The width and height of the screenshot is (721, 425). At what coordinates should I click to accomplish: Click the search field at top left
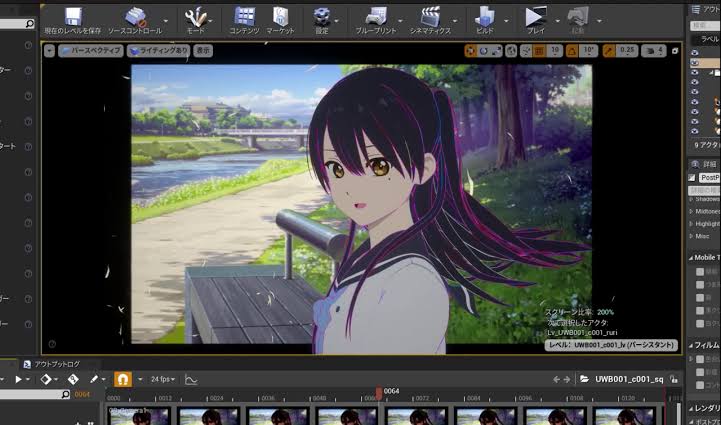pyautogui.click(x=17, y=23)
